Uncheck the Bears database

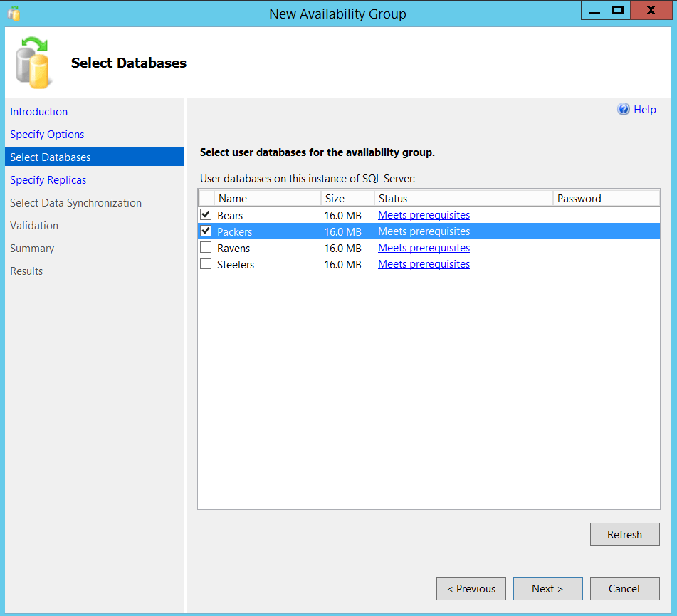[x=206, y=214]
